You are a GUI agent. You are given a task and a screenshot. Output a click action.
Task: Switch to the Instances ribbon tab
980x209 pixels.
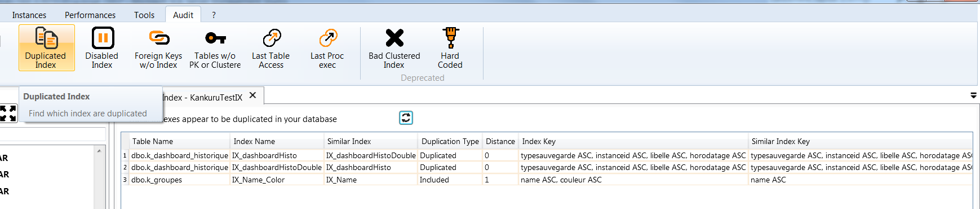pos(29,15)
